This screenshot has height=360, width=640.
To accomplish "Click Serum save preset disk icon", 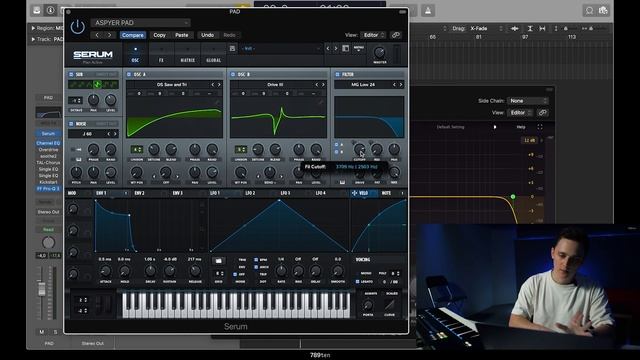I will [x=232, y=49].
